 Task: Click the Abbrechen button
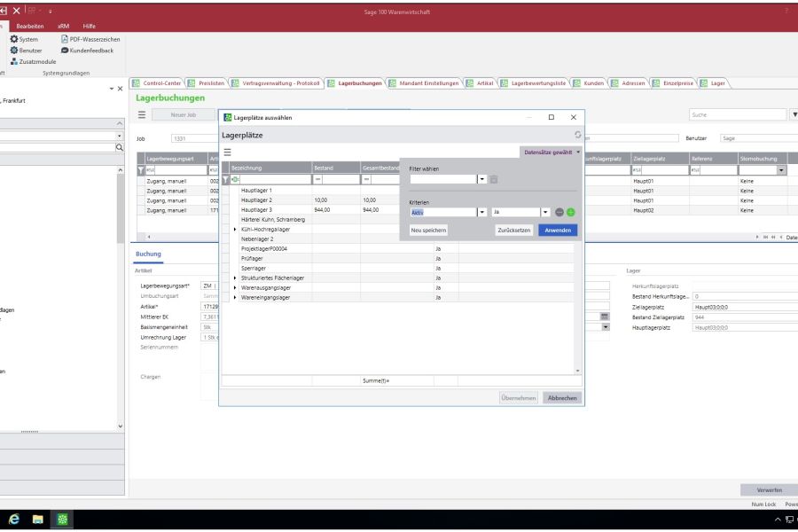(562, 398)
